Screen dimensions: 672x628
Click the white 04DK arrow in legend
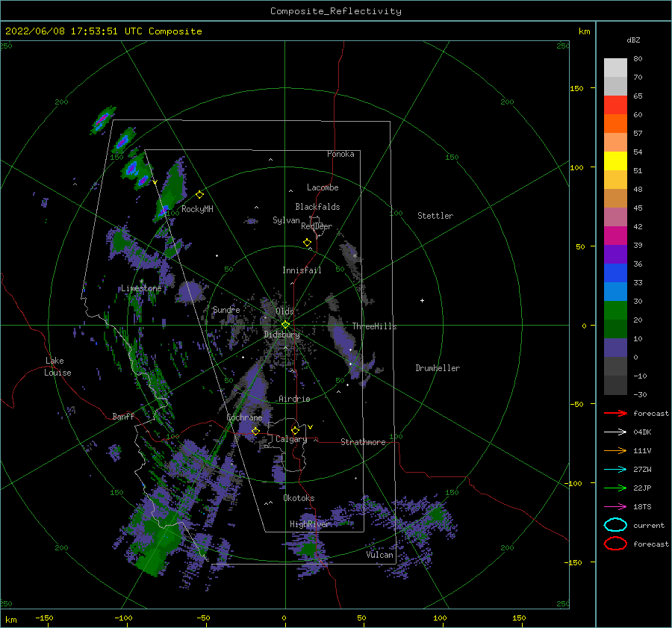(x=615, y=432)
